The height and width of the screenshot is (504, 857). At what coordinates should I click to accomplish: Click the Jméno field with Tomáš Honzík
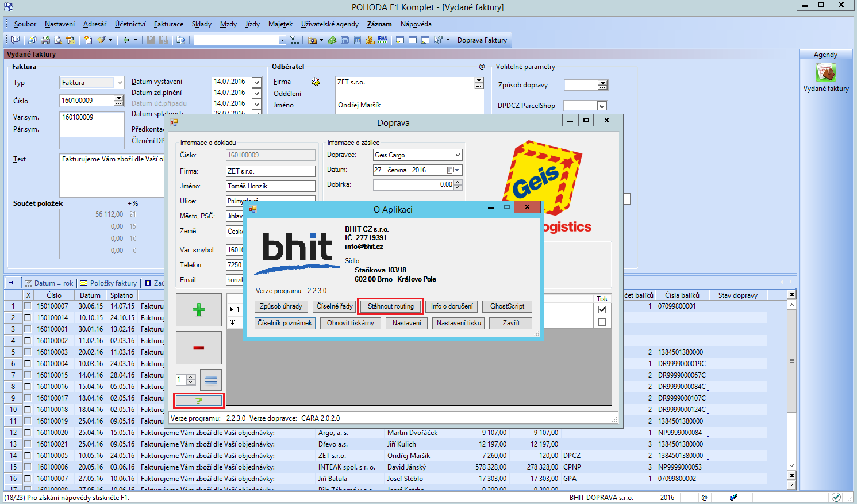point(271,186)
